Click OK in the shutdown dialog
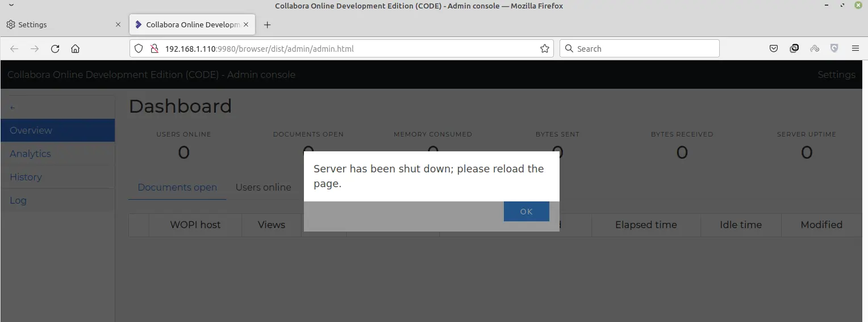Screen dimensions: 868x322 tap(526, 212)
